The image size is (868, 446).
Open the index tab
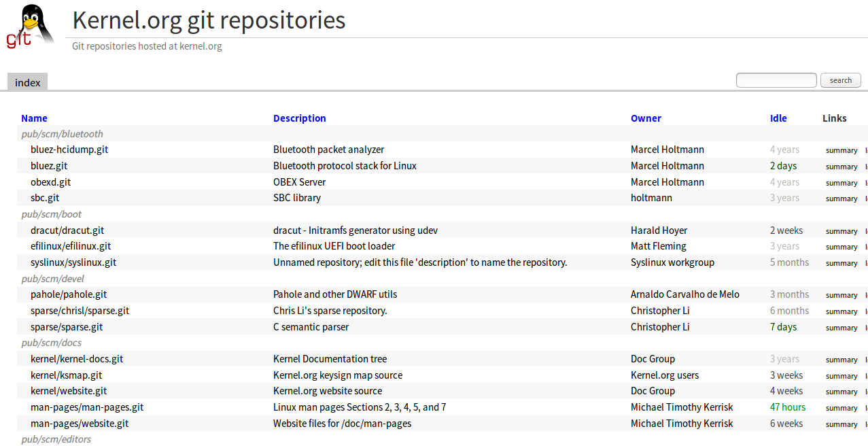[x=28, y=82]
